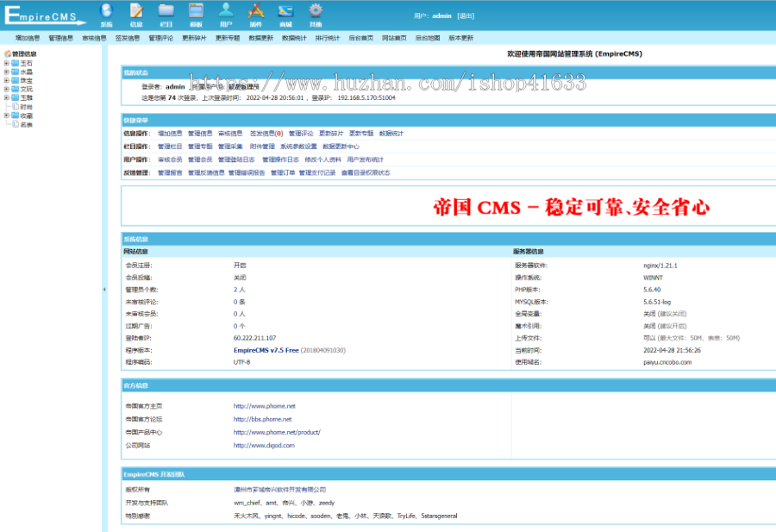Collapse the left sidebar with the arrow handle
Screen dimensions: 776x532
tap(104, 290)
